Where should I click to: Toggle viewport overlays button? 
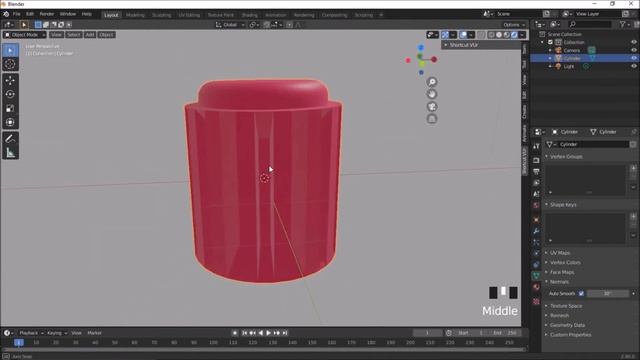click(x=463, y=35)
